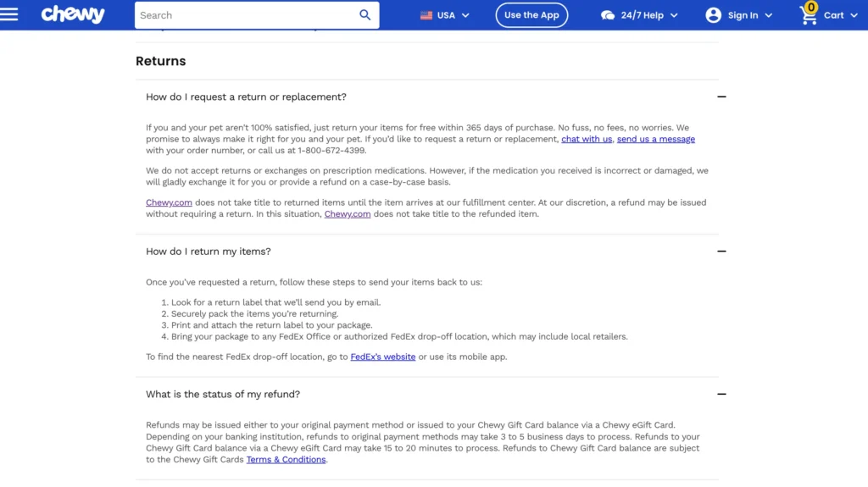Open the hamburger menu icon

(9, 14)
